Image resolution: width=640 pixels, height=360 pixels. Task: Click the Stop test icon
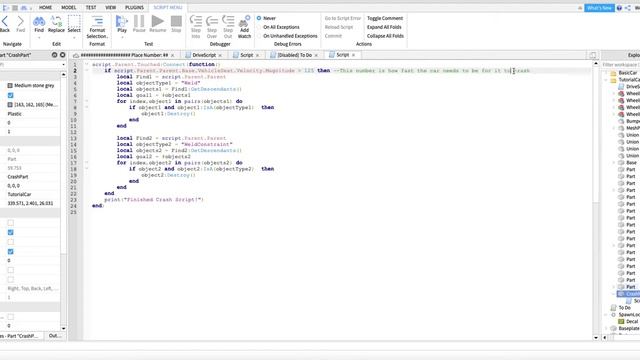[176, 21]
